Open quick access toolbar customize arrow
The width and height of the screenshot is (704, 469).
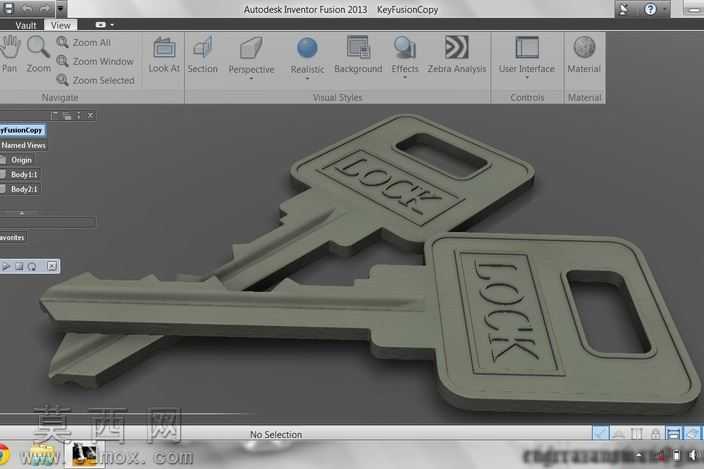click(61, 8)
